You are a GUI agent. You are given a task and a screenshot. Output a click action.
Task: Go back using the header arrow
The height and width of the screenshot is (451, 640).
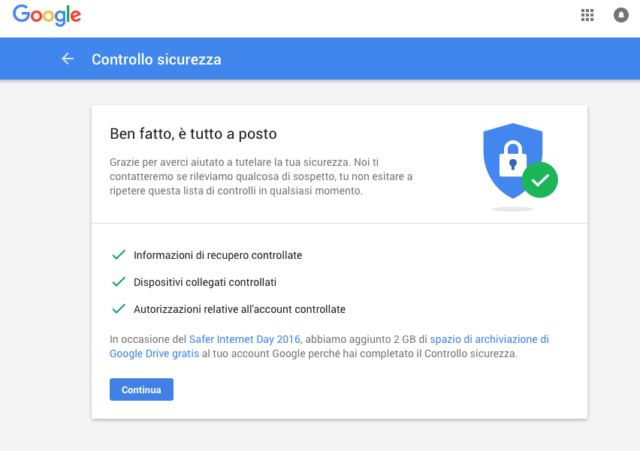[68, 59]
